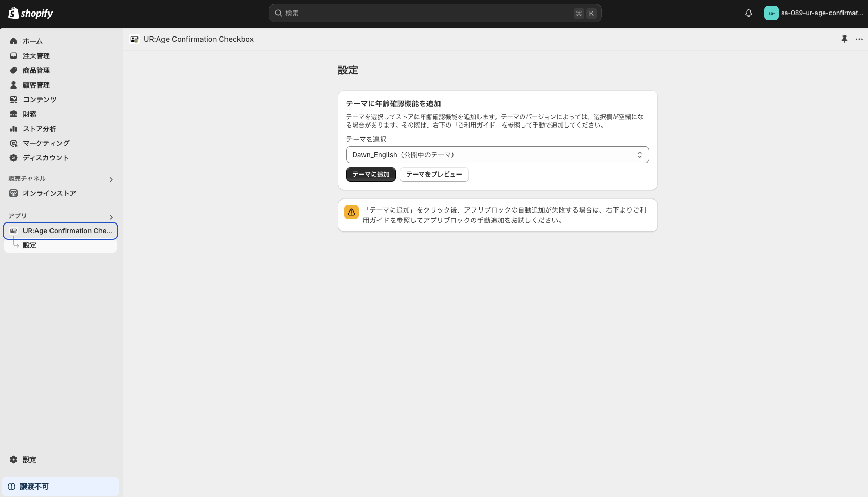This screenshot has height=497, width=868.
Task: Open the テーマを選択 theme dropdown
Action: click(x=497, y=155)
